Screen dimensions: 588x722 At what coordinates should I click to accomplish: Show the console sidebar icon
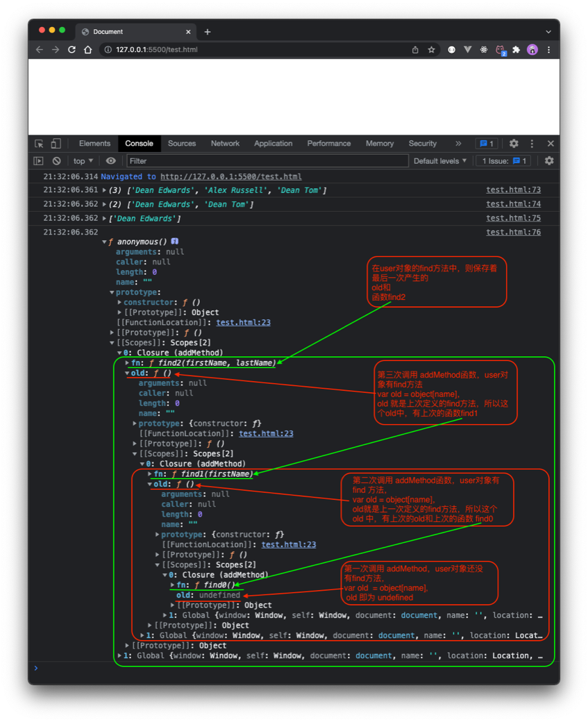[x=38, y=160]
